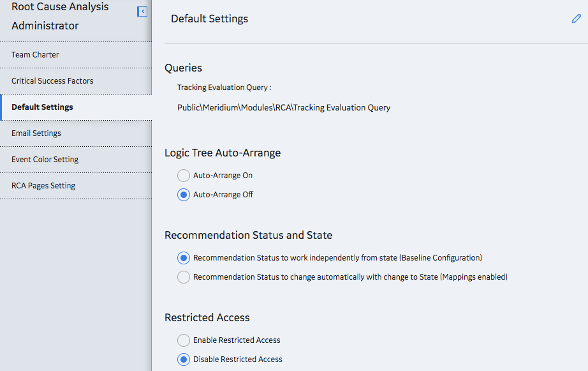
Task: Collapse the left navigation pane arrow
Action: click(x=142, y=11)
